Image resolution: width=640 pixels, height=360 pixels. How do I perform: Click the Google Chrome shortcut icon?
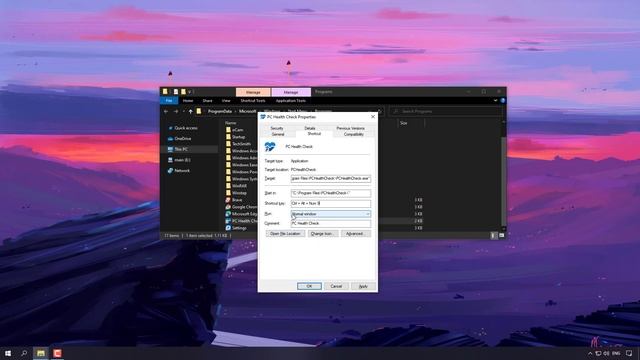[x=228, y=207]
